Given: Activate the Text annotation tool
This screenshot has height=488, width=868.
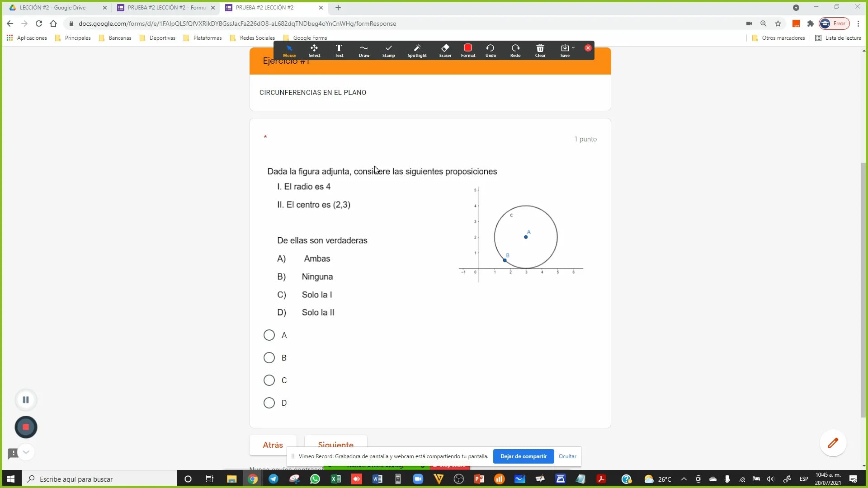Looking at the screenshot, I should 339,51.
